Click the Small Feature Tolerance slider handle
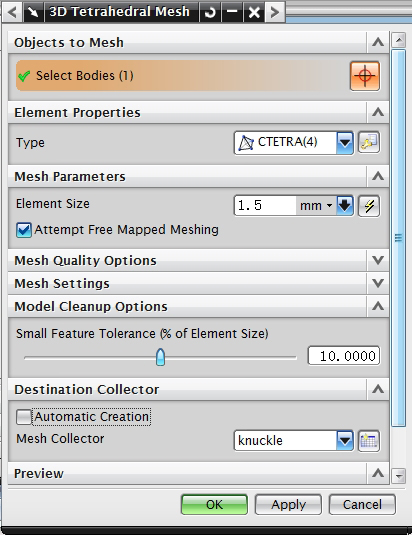This screenshot has height=535, width=412. point(160,357)
